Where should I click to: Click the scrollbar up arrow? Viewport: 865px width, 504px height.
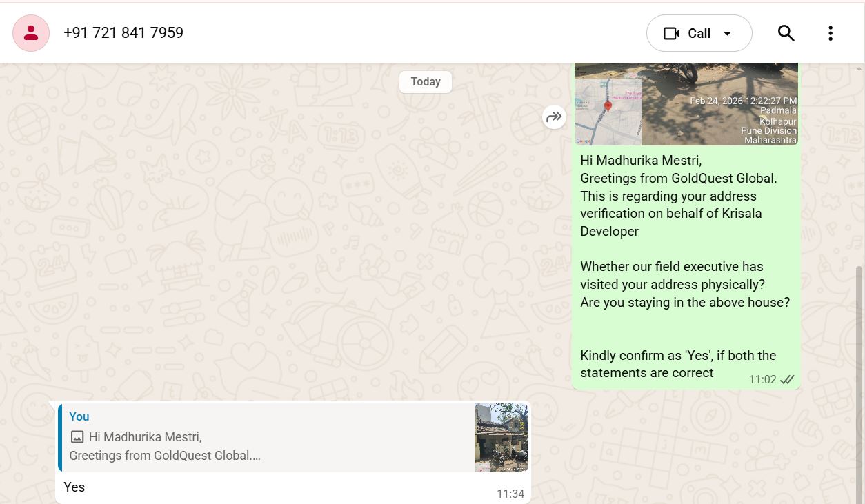coord(859,68)
